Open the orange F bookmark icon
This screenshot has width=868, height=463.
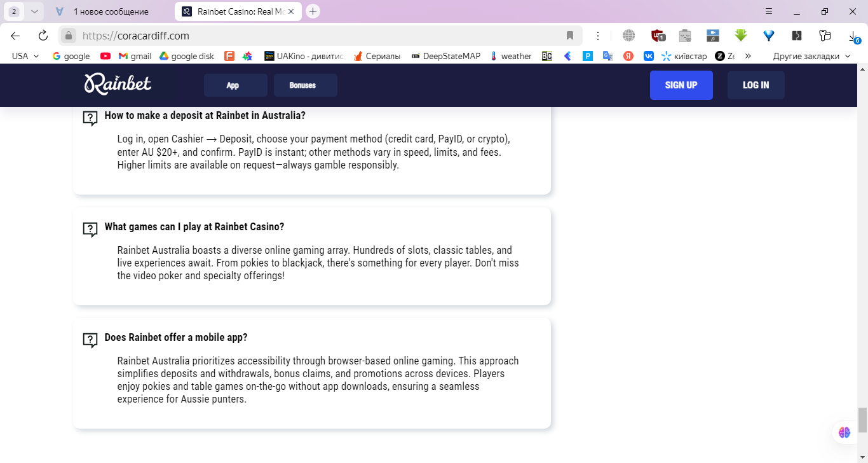click(229, 56)
